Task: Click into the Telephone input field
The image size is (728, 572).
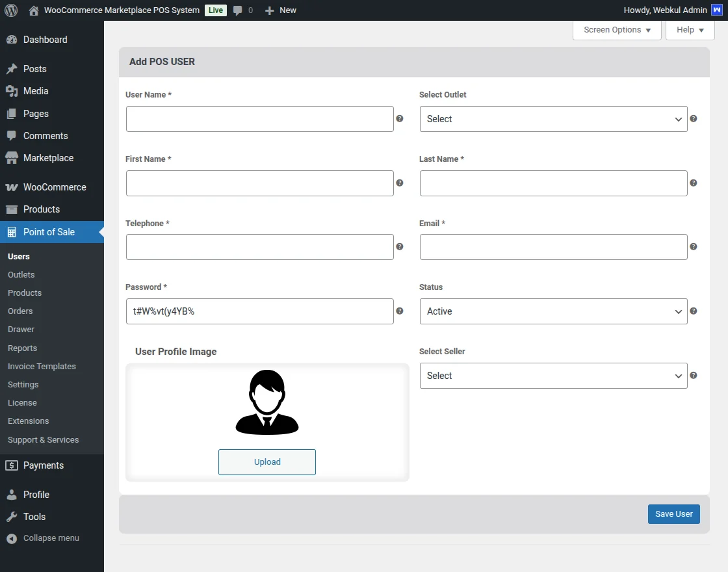Action: (x=259, y=247)
